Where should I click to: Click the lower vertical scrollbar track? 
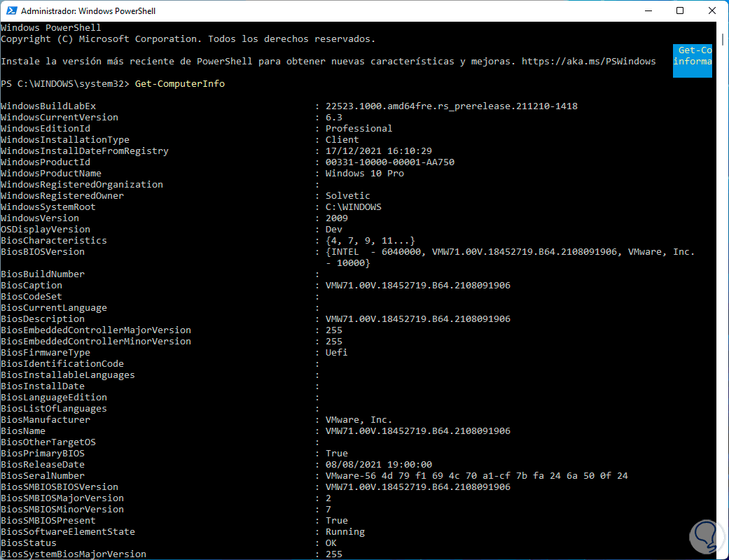tap(723, 350)
